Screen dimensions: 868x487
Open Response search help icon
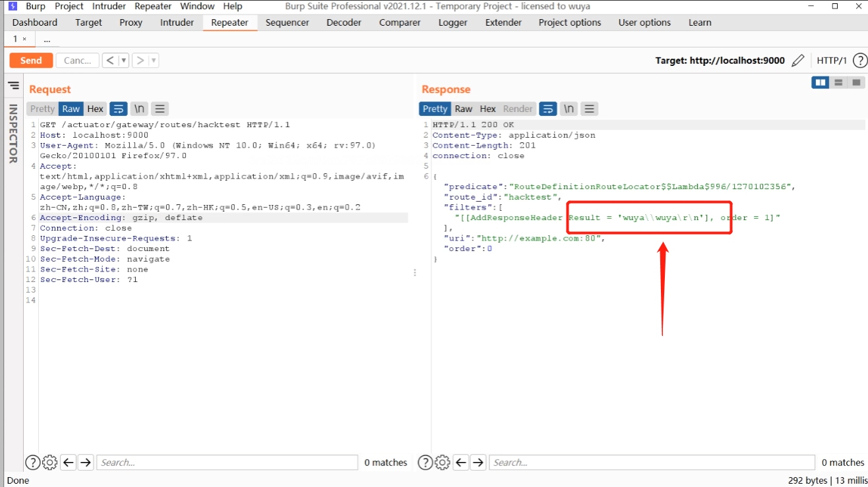pos(425,463)
